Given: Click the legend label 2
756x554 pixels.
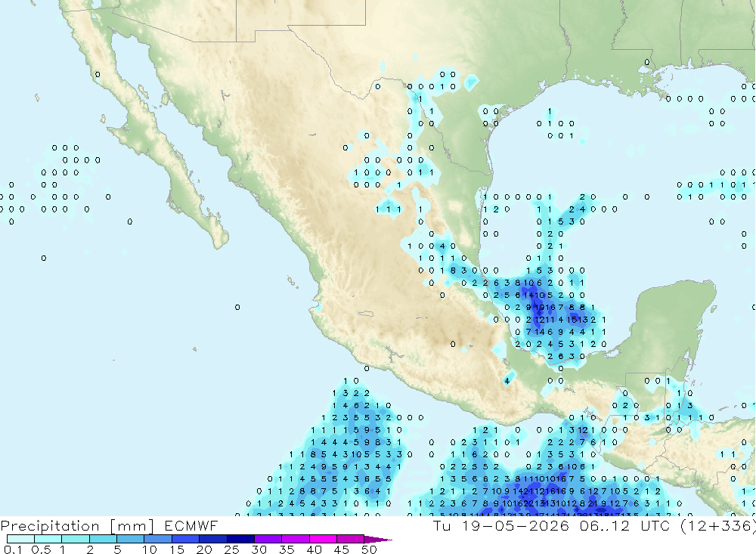Looking at the screenshot, I should (x=90, y=549).
